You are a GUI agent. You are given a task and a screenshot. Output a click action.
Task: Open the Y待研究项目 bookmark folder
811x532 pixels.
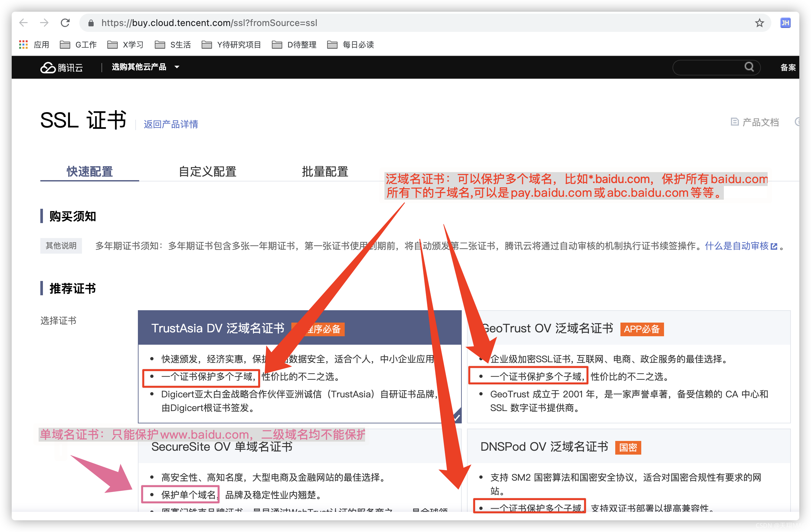(231, 45)
